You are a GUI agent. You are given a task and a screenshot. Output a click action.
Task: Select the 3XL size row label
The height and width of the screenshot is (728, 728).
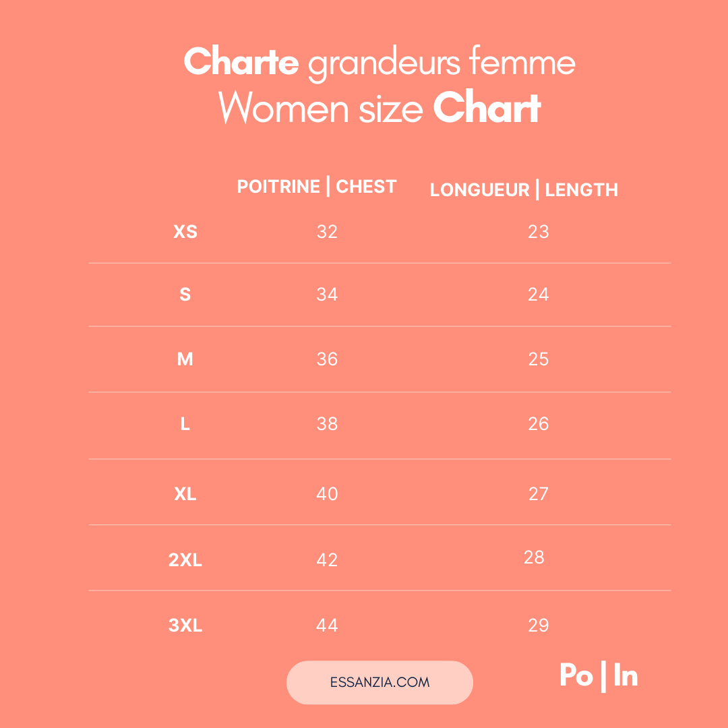[x=185, y=626]
